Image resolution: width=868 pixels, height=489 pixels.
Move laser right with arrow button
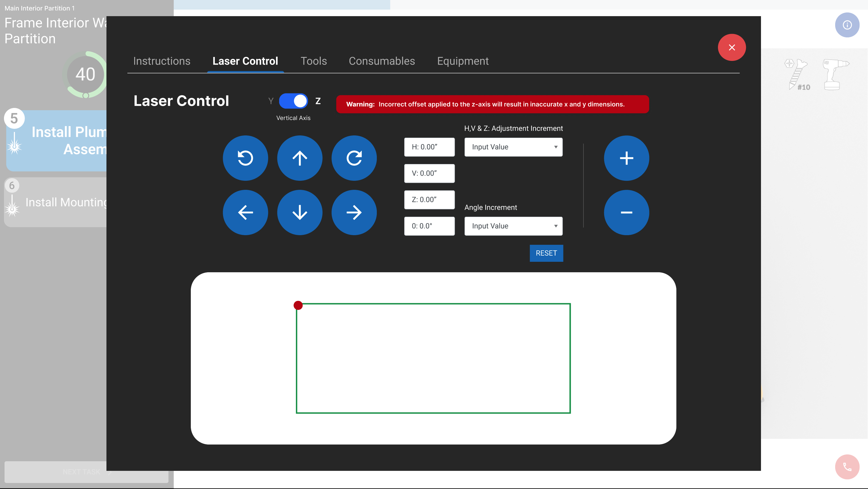coord(354,212)
